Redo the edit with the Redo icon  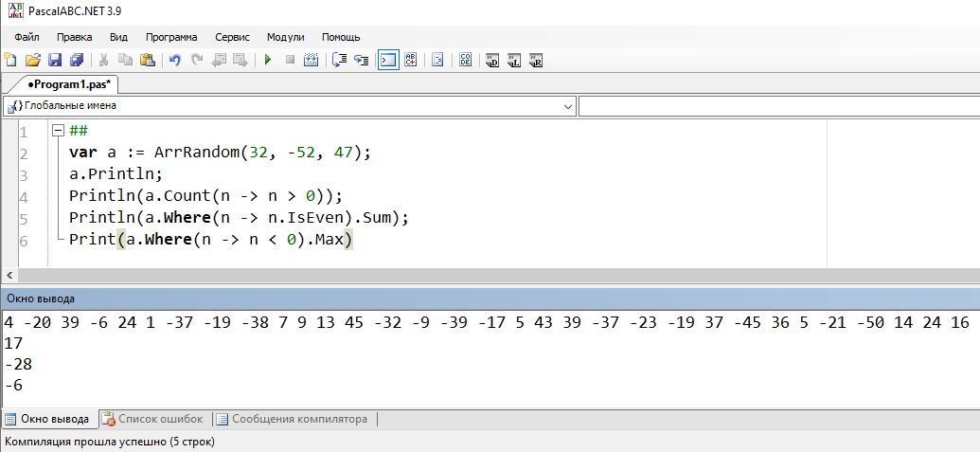[197, 60]
